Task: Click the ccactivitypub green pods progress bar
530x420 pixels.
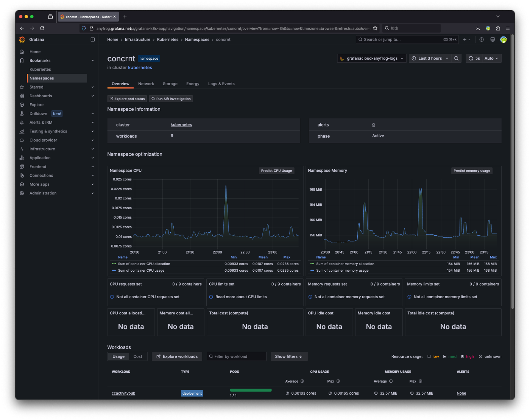Action: coord(251,390)
